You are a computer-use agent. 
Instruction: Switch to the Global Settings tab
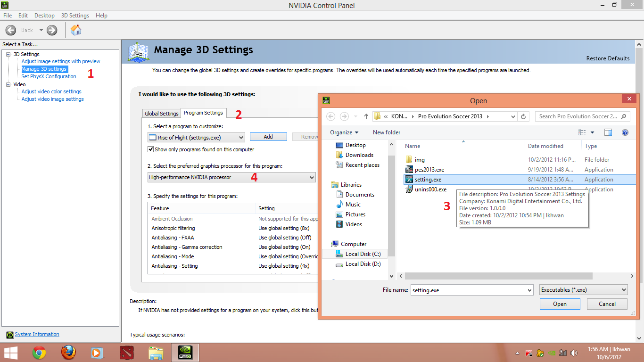pyautogui.click(x=161, y=114)
